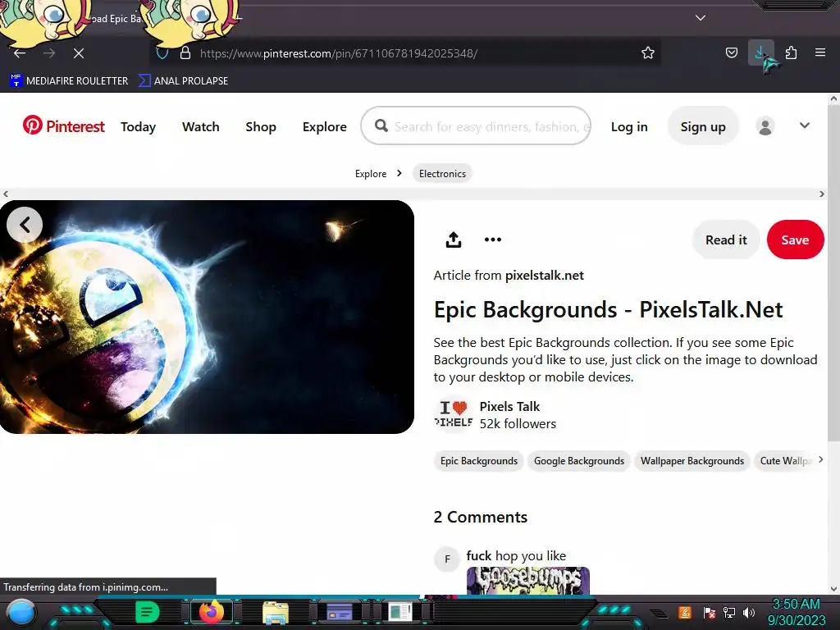Click the Read it button
This screenshot has width=840, height=630.
point(726,240)
